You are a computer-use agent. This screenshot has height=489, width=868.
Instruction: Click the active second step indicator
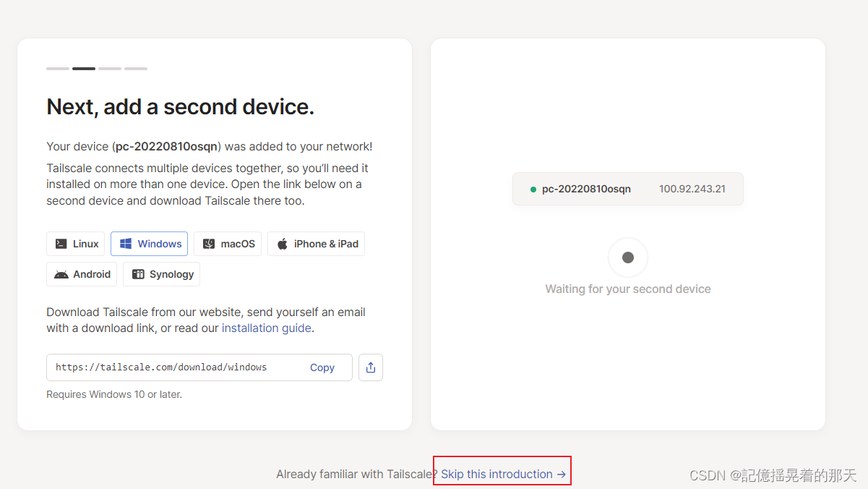tap(84, 69)
